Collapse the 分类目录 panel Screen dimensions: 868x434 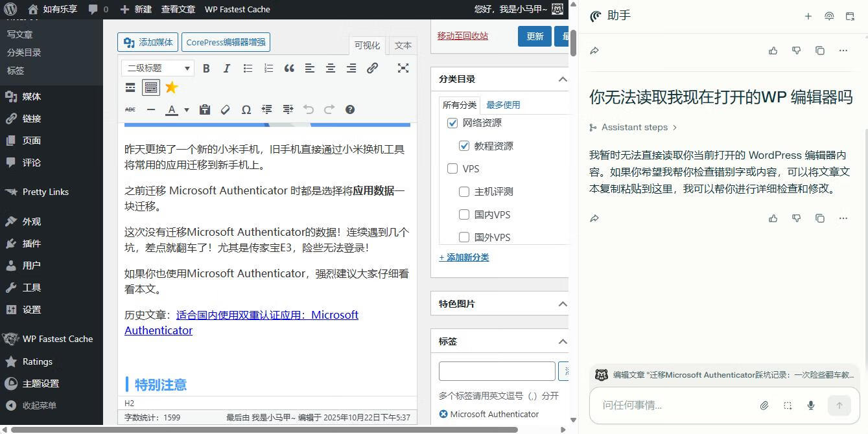click(x=562, y=79)
